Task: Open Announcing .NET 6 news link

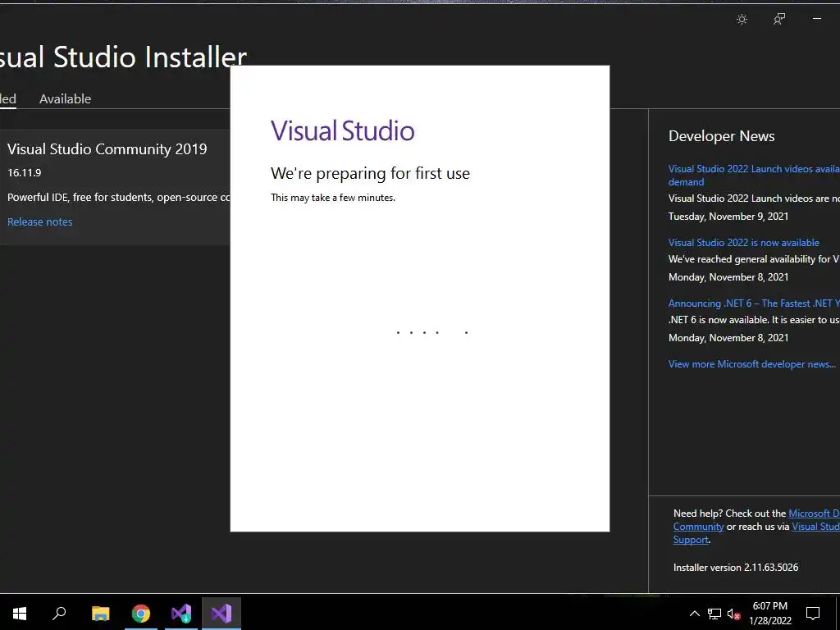Action: tap(754, 304)
